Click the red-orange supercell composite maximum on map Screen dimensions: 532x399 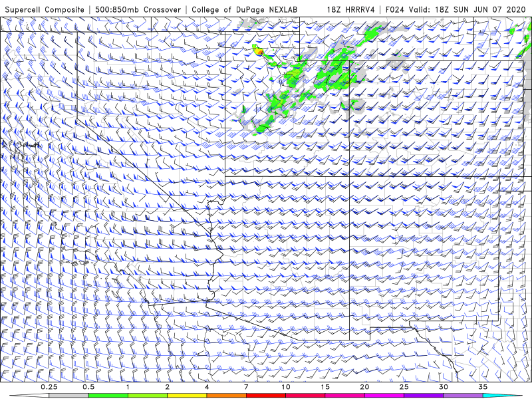260,52
